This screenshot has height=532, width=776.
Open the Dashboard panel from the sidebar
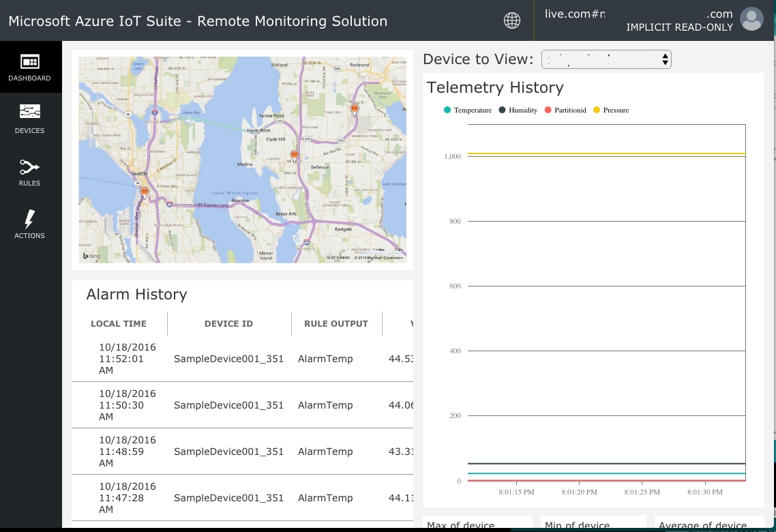[x=29, y=66]
